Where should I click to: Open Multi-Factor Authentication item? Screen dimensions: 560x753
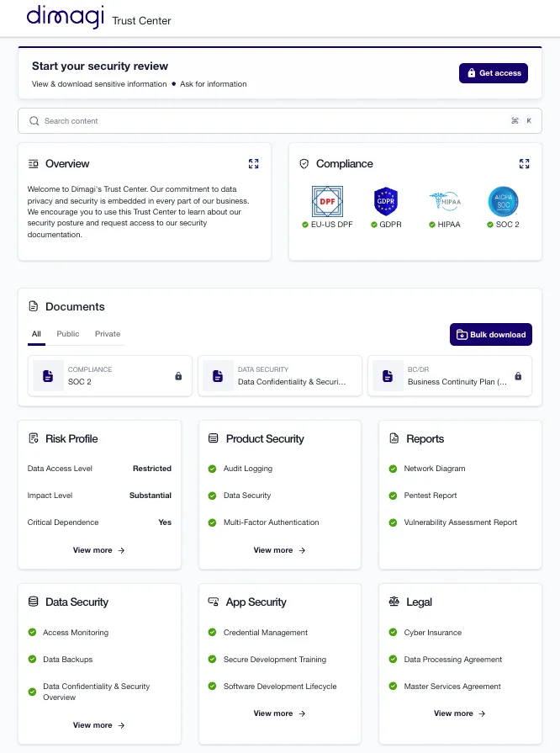[271, 522]
